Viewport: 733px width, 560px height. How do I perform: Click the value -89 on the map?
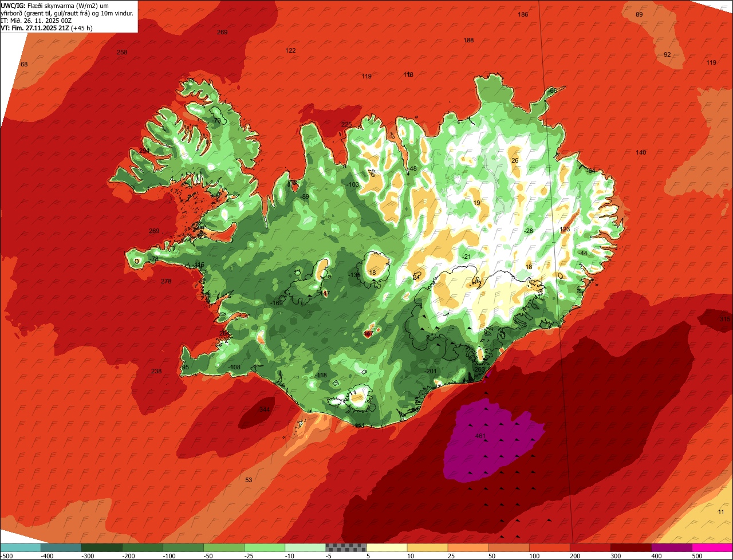point(305,196)
